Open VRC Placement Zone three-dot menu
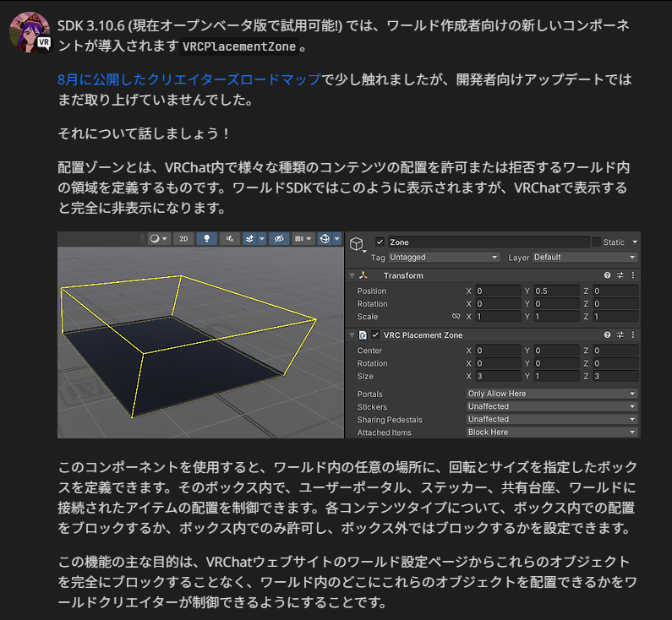The height and width of the screenshot is (620, 672). click(x=633, y=334)
